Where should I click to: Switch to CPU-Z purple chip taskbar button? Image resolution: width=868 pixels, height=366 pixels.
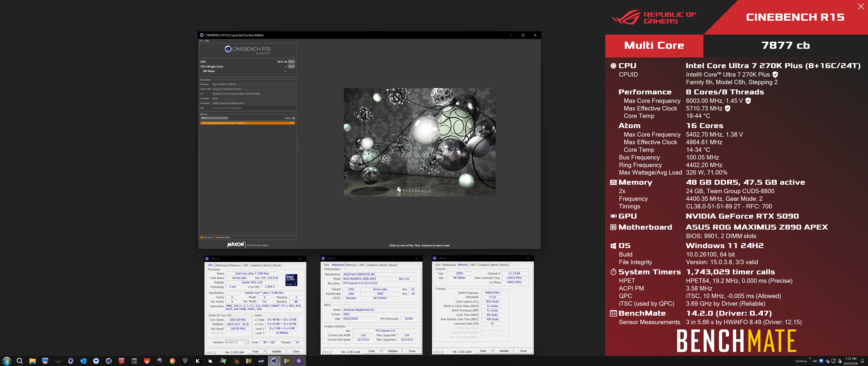point(299,361)
